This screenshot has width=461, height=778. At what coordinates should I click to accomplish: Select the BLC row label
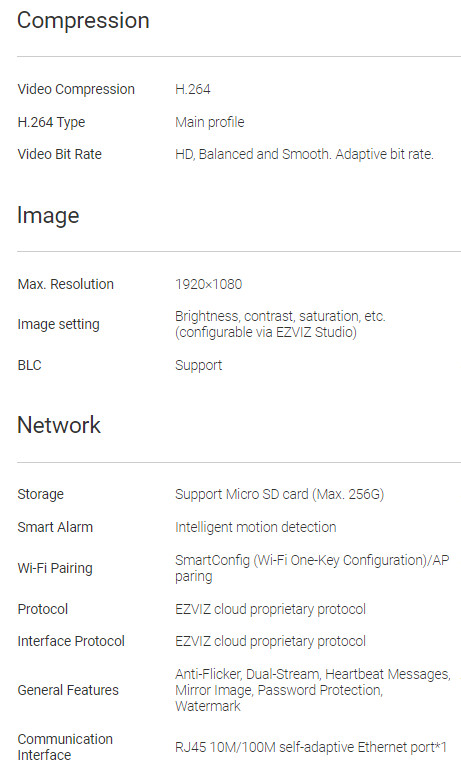click(x=29, y=365)
